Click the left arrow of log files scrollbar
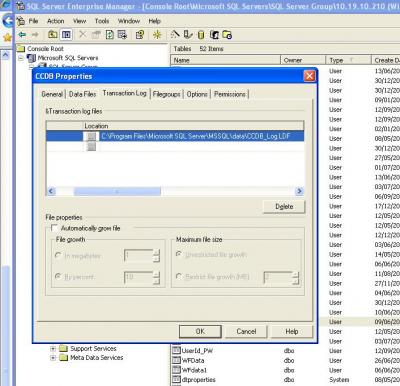Image resolution: width=400 pixels, height=386 pixels. point(51,191)
